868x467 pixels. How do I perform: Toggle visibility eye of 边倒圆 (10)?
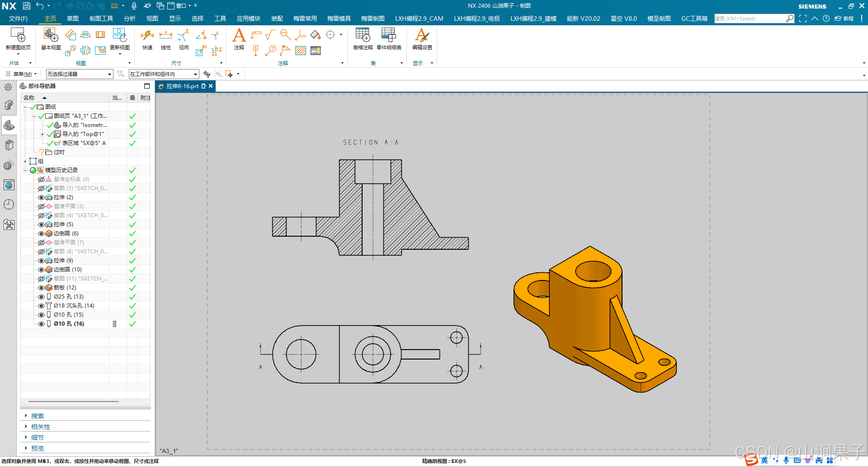pos(41,270)
